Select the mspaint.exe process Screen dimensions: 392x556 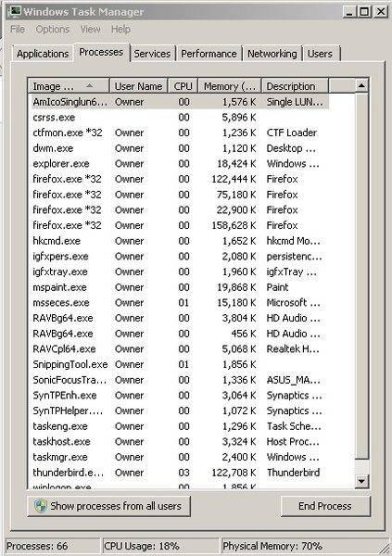click(x=179, y=287)
